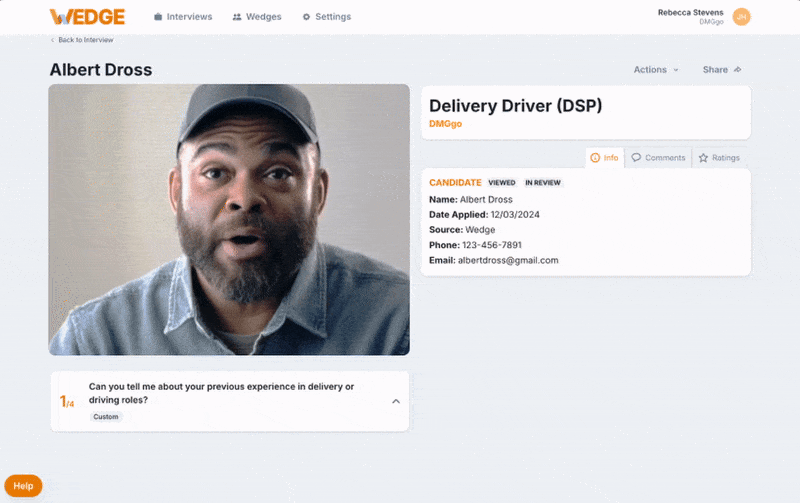
Task: Click the Custom tag under the question
Action: (106, 416)
